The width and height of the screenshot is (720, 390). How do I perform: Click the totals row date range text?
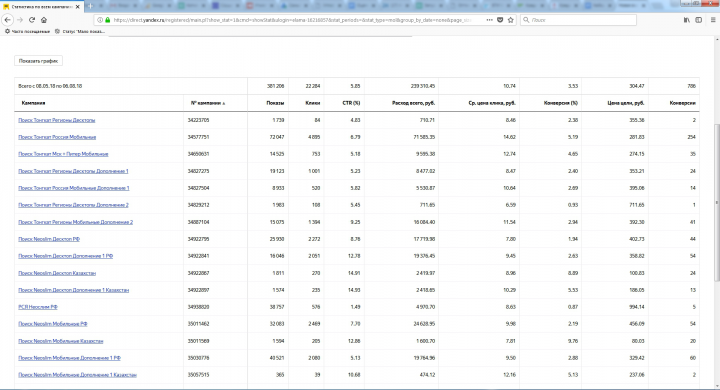point(50,86)
